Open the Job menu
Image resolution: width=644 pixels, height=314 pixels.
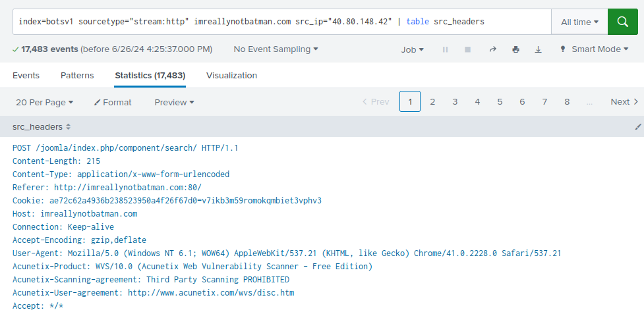[x=413, y=49]
